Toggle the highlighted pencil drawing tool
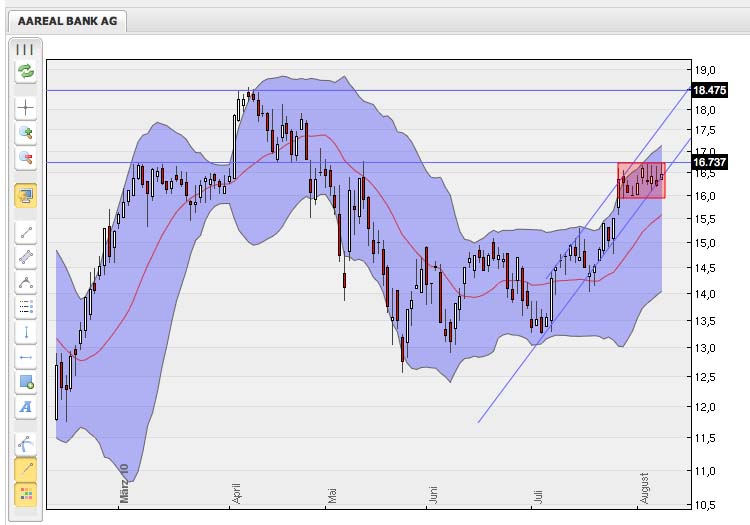Viewport: 750px width, 525px height. 26,469
